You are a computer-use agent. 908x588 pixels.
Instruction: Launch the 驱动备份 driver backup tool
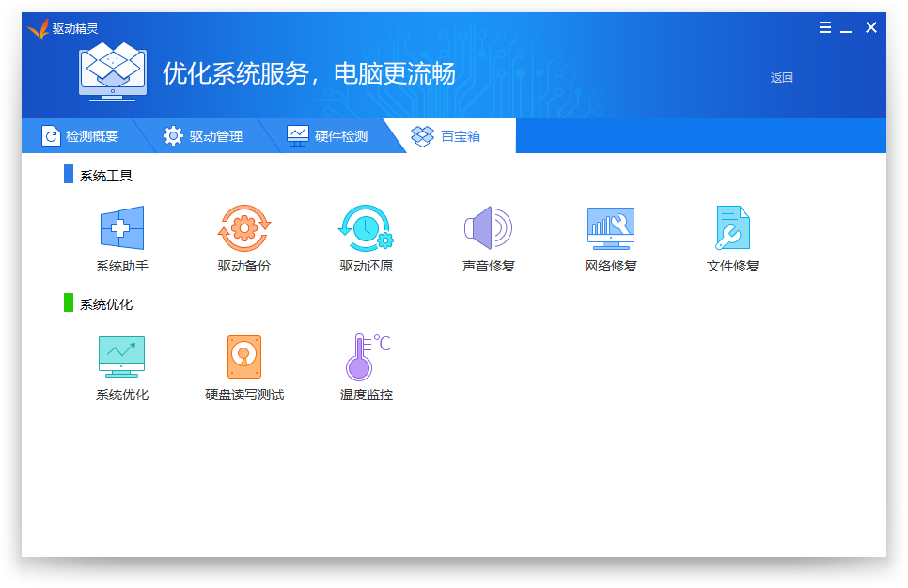244,228
